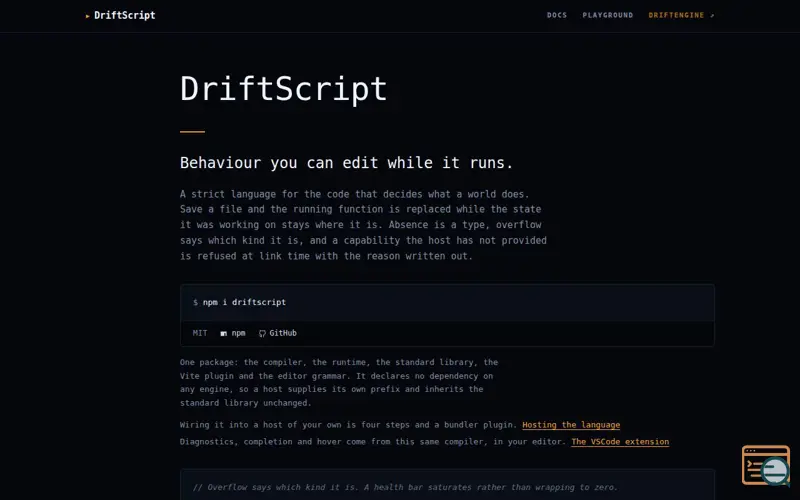The width and height of the screenshot is (800, 500).
Task: Click the MIT license label
Action: point(200,333)
